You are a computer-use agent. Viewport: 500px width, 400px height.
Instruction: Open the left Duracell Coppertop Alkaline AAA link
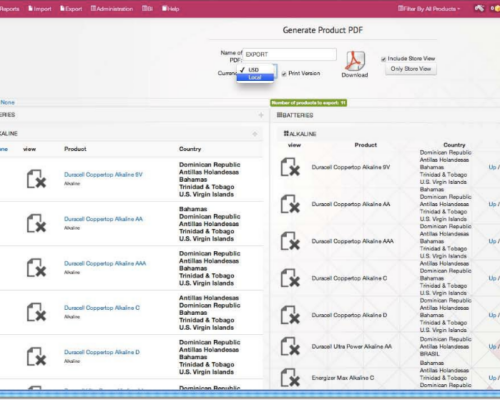tap(105, 263)
